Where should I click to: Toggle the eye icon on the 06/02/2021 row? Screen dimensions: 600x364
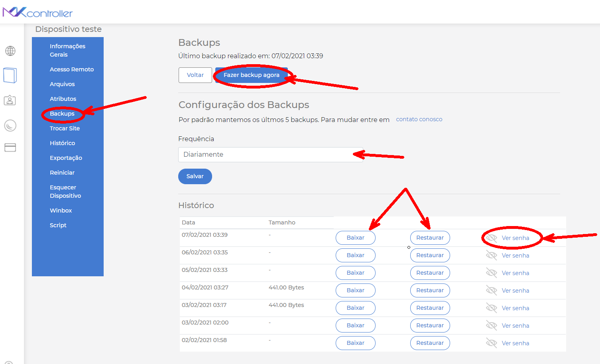click(491, 255)
